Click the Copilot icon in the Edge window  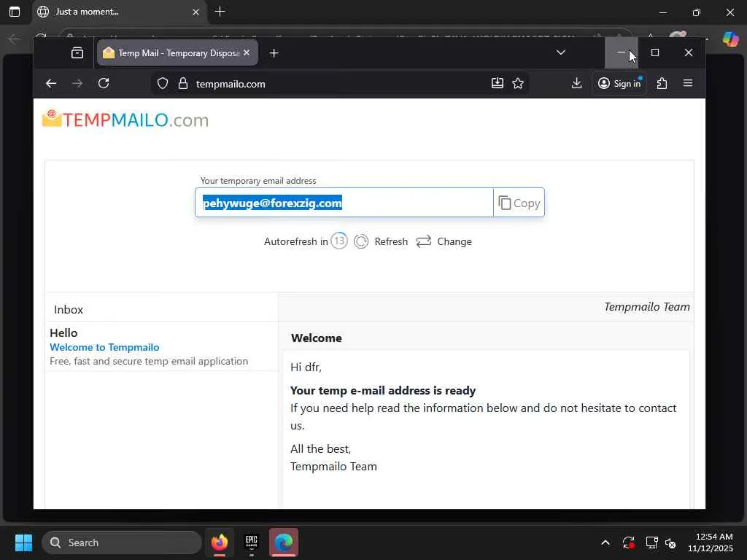[730, 38]
